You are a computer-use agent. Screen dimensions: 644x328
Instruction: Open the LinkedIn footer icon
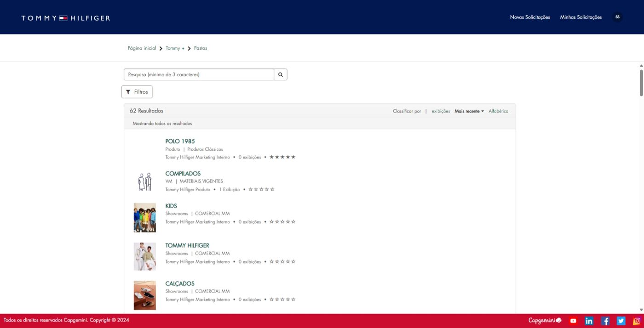click(589, 321)
